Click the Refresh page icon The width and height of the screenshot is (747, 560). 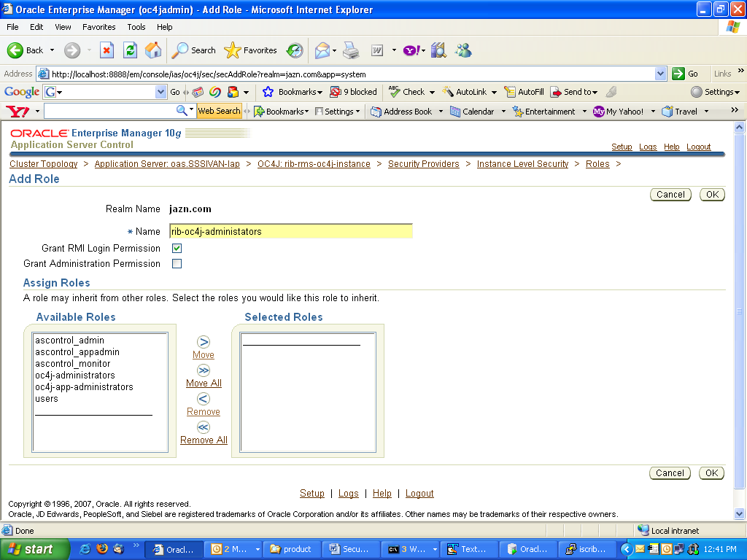click(130, 50)
